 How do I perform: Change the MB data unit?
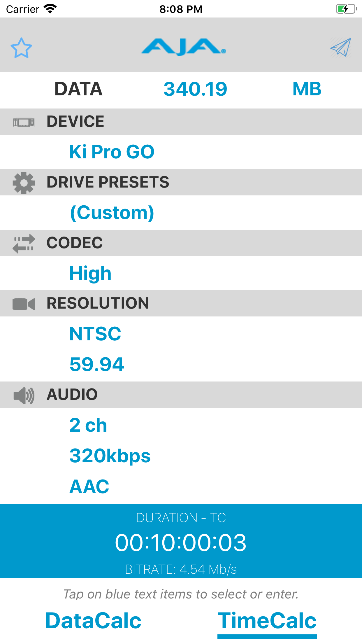click(307, 89)
